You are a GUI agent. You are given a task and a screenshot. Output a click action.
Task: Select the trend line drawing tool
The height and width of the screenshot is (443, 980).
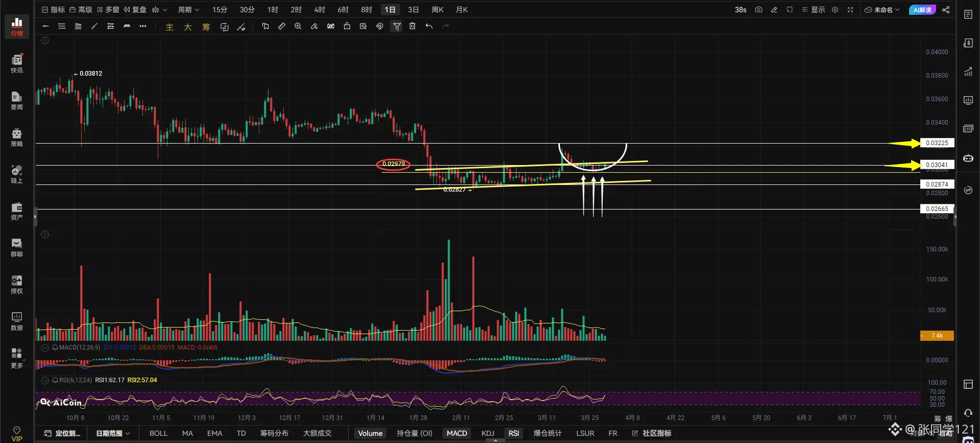(x=94, y=27)
